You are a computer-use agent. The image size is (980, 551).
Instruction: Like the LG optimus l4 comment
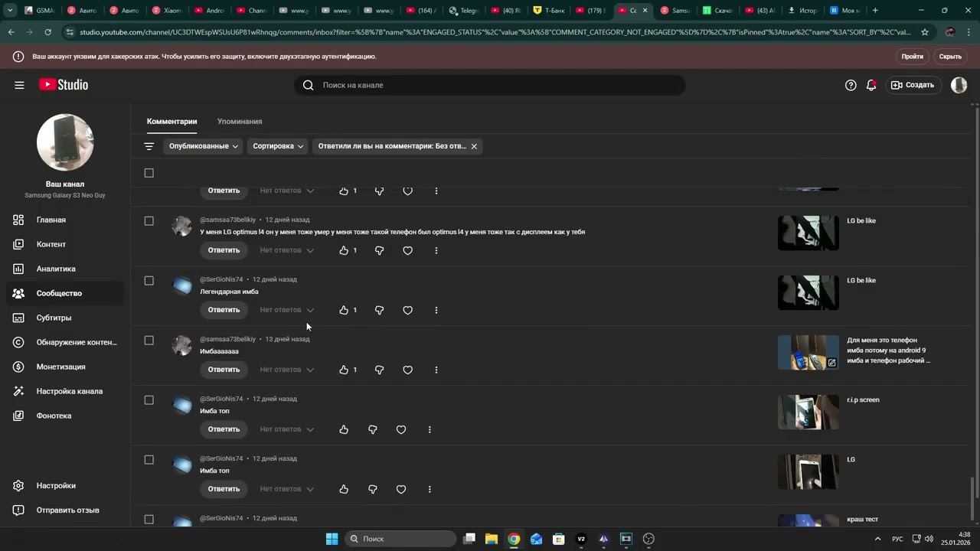coord(344,250)
